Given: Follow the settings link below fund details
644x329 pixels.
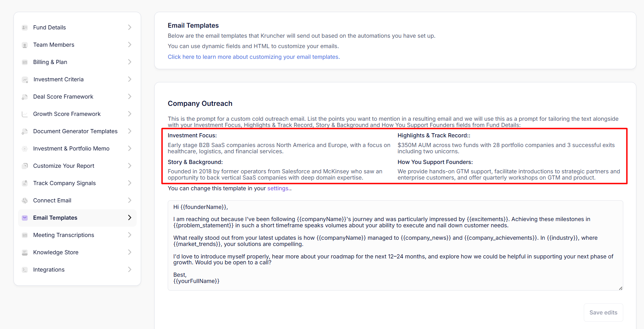Looking at the screenshot, I should tap(278, 189).
